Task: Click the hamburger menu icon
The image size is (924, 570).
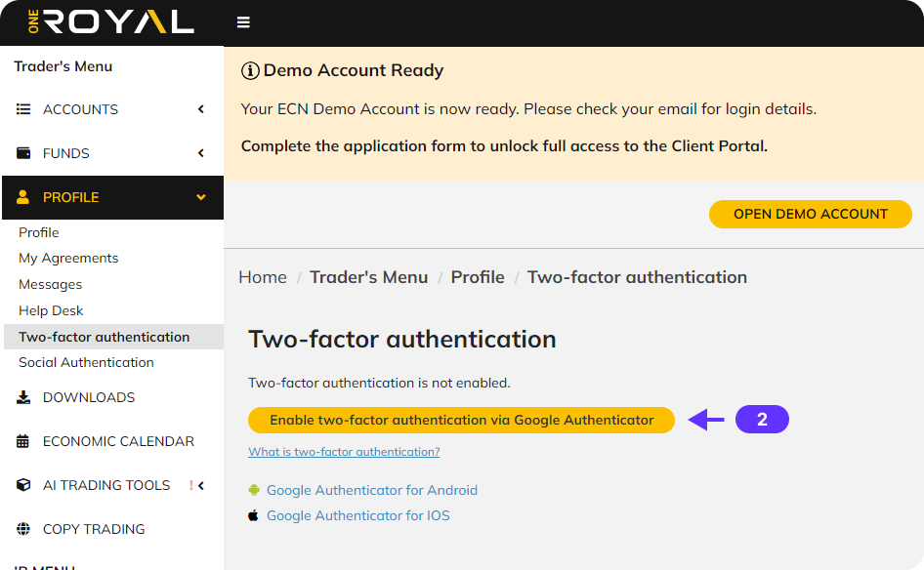Action: [243, 23]
